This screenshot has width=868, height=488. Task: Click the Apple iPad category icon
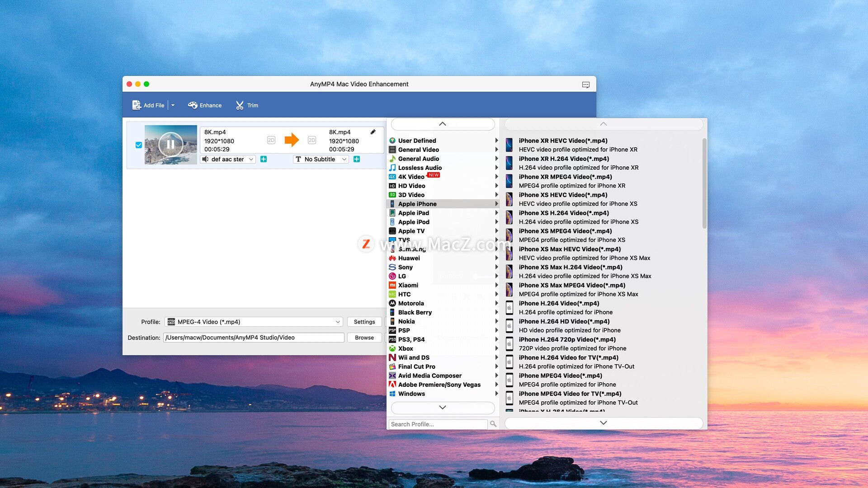tap(392, 213)
